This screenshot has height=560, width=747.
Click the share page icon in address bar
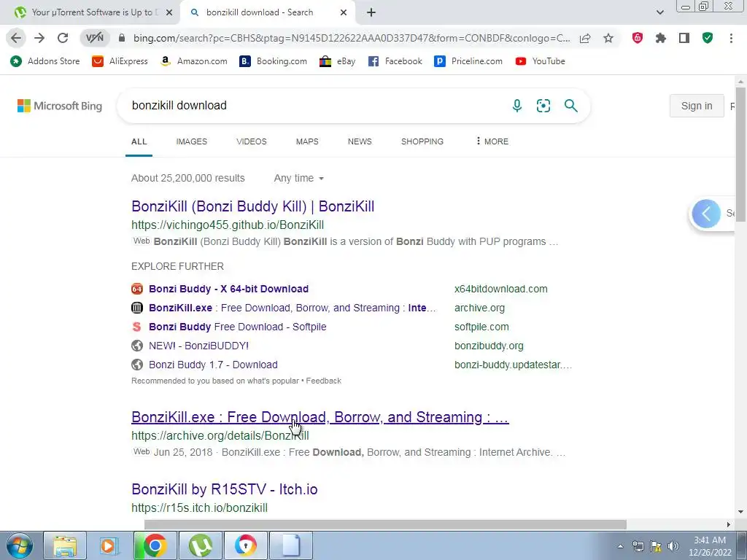point(585,38)
